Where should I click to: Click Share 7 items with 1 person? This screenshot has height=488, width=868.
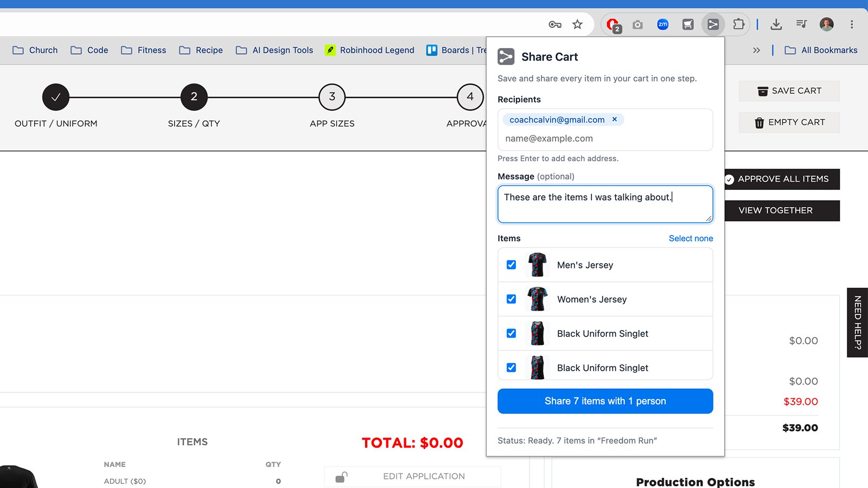click(605, 401)
